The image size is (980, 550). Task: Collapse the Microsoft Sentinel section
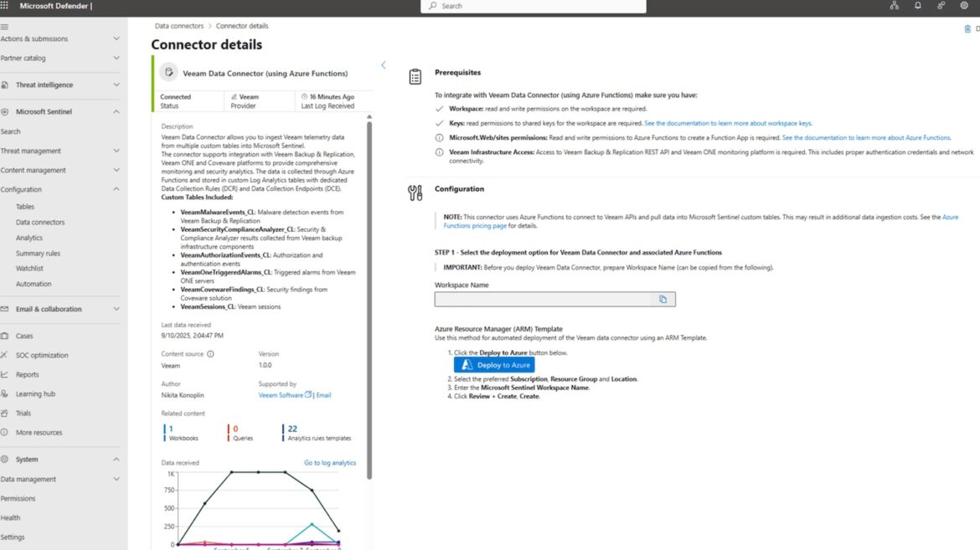116,112
